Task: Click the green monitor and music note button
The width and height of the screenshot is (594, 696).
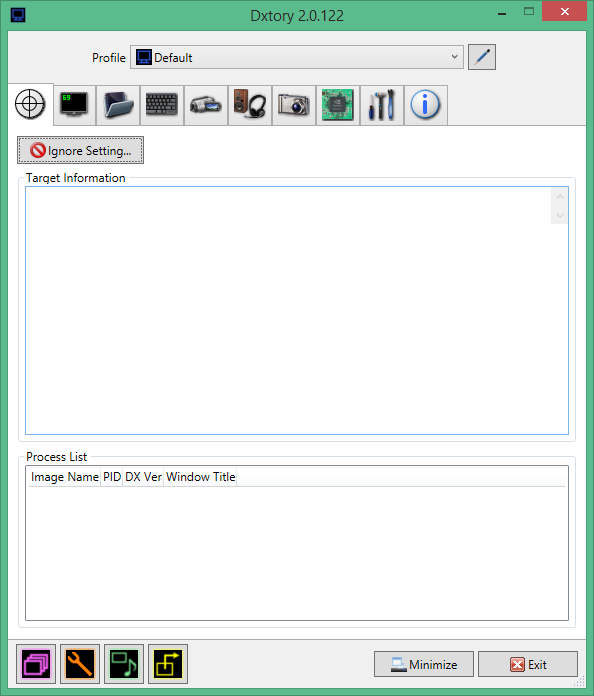Action: click(124, 664)
